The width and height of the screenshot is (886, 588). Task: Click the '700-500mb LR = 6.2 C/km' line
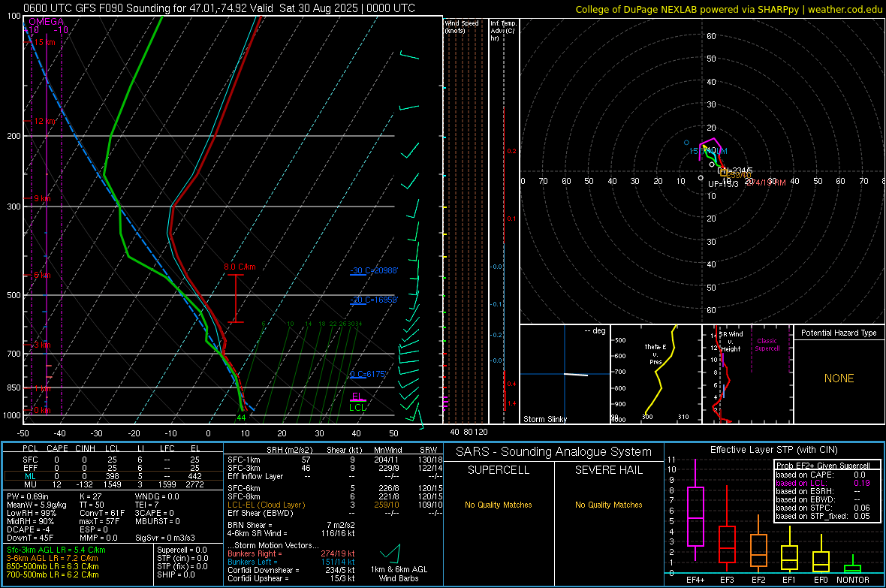click(53, 575)
